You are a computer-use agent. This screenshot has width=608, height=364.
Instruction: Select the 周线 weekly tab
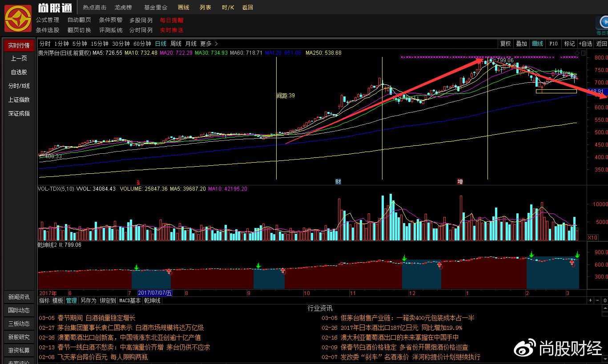point(176,44)
